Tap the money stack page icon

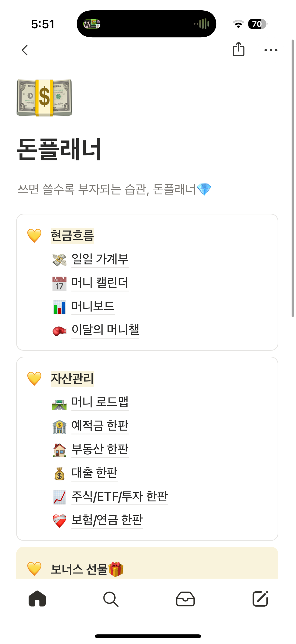click(x=44, y=98)
